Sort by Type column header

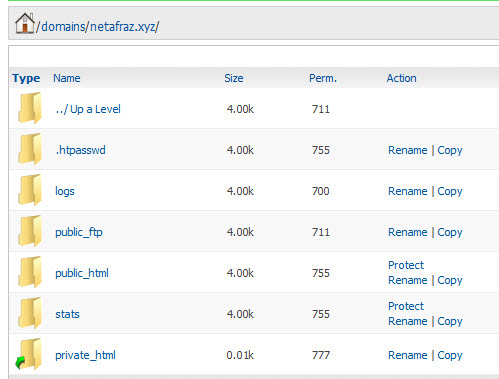pyautogui.click(x=26, y=79)
